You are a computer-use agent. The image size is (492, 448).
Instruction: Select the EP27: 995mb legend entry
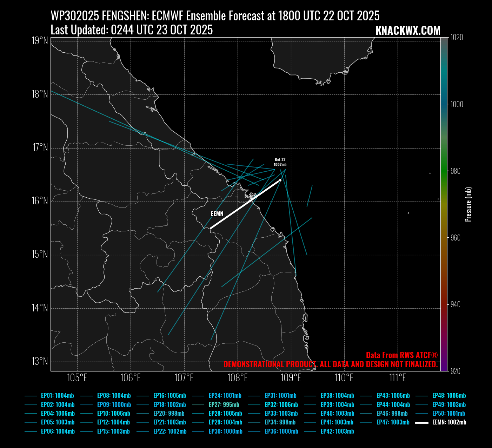click(x=224, y=404)
